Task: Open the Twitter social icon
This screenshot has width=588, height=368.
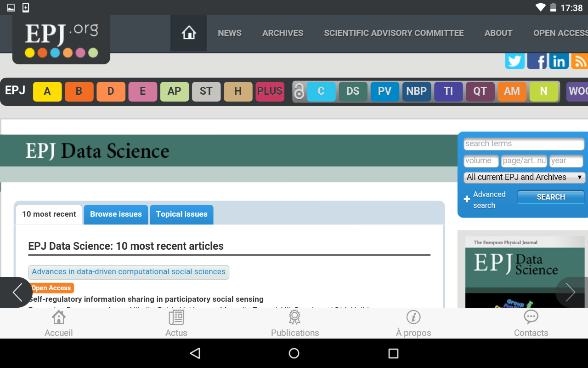Action: click(514, 61)
